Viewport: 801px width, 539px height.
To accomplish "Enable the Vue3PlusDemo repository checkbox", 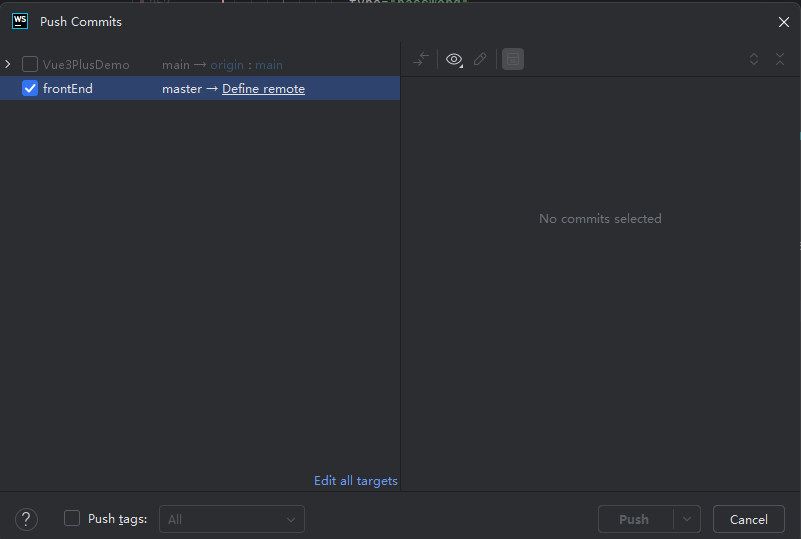I will tap(30, 64).
